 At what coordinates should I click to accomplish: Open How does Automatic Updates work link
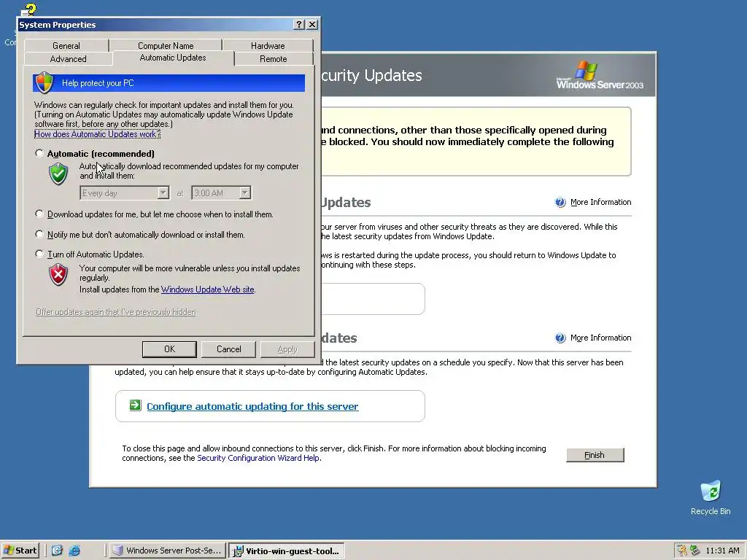[x=97, y=134]
